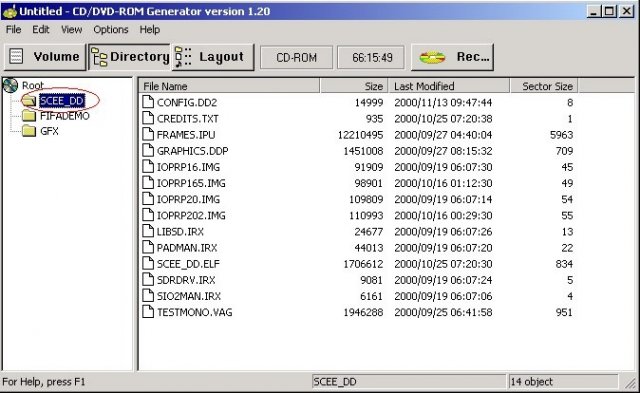The width and height of the screenshot is (640, 393).
Task: Switch to the Directory tab
Action: [x=129, y=57]
